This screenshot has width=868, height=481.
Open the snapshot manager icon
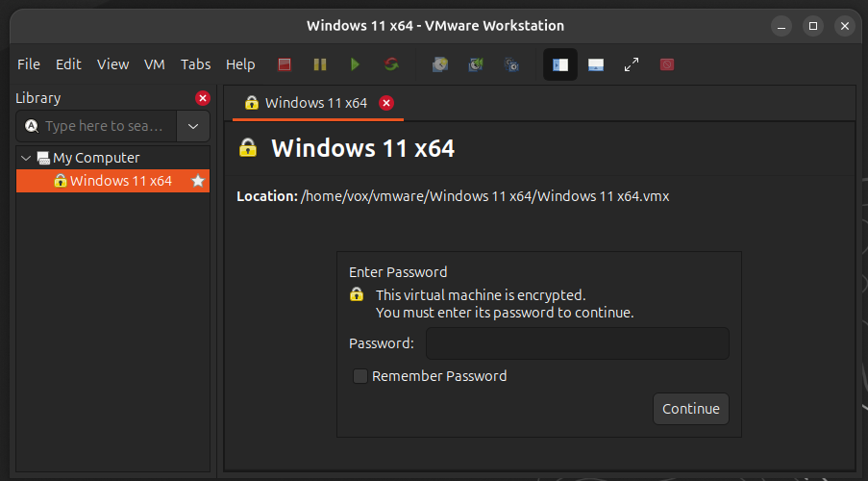[512, 64]
